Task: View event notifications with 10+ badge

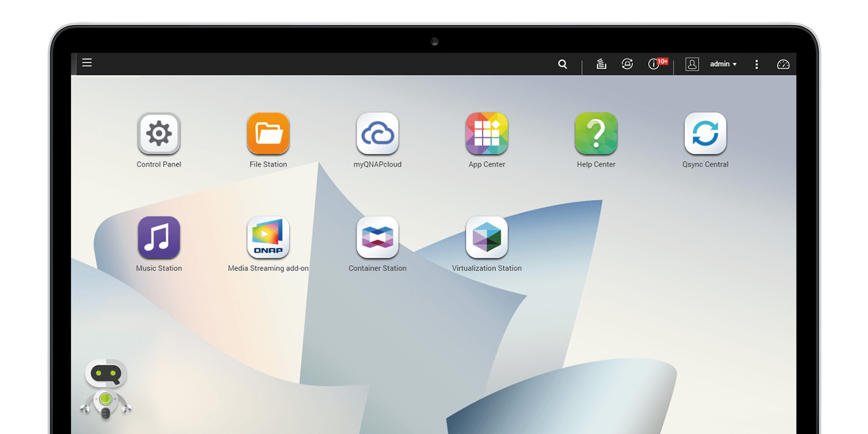Action: (x=655, y=65)
